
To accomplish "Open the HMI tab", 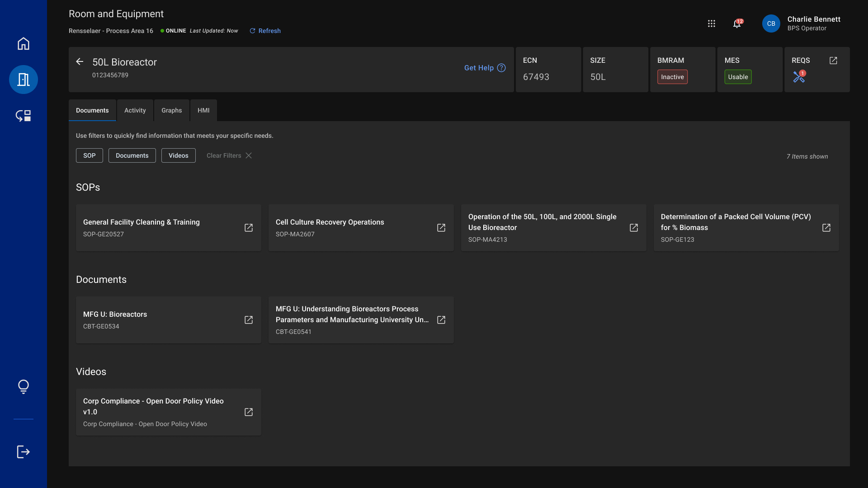I will click(x=203, y=110).
